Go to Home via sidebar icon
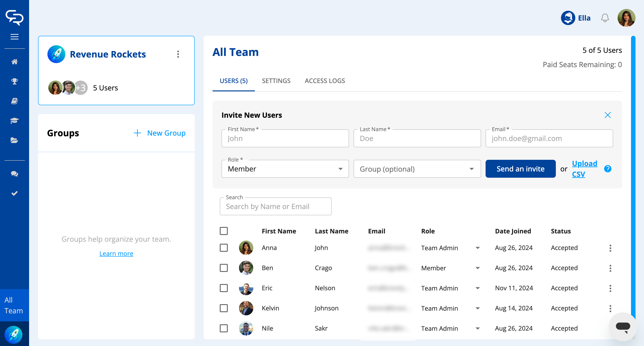644x346 pixels. (x=15, y=62)
